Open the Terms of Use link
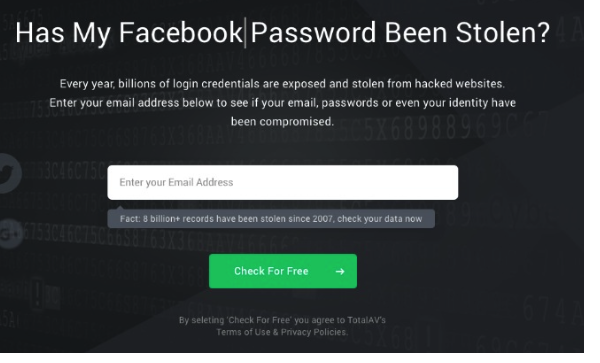 (x=243, y=332)
